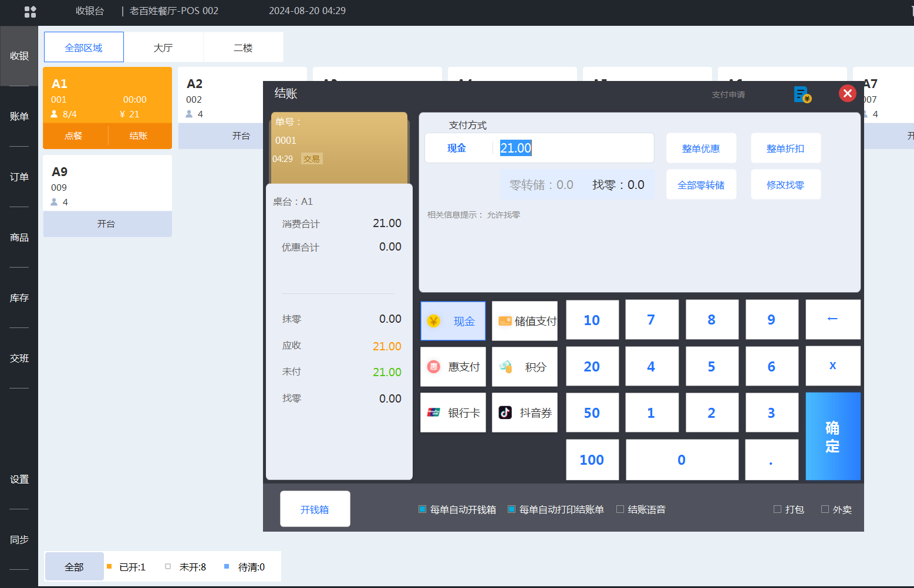The height and width of the screenshot is (588, 914).
Task: Switch to 全部区域 tab
Action: point(84,47)
